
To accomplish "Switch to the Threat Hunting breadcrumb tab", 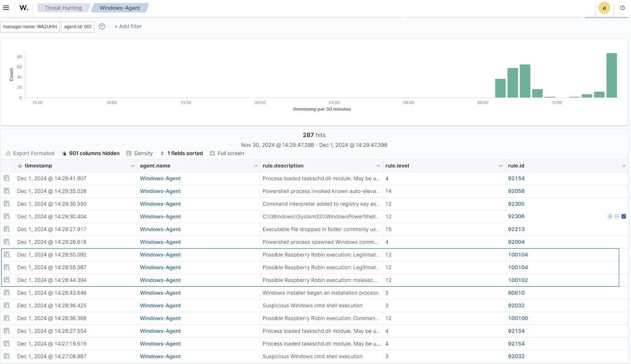I will [x=63, y=8].
